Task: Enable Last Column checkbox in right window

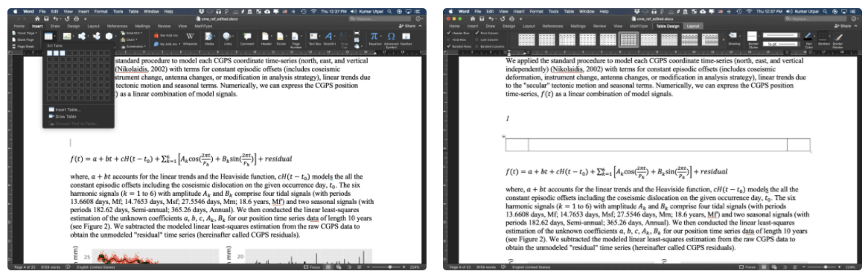Action: pos(476,40)
